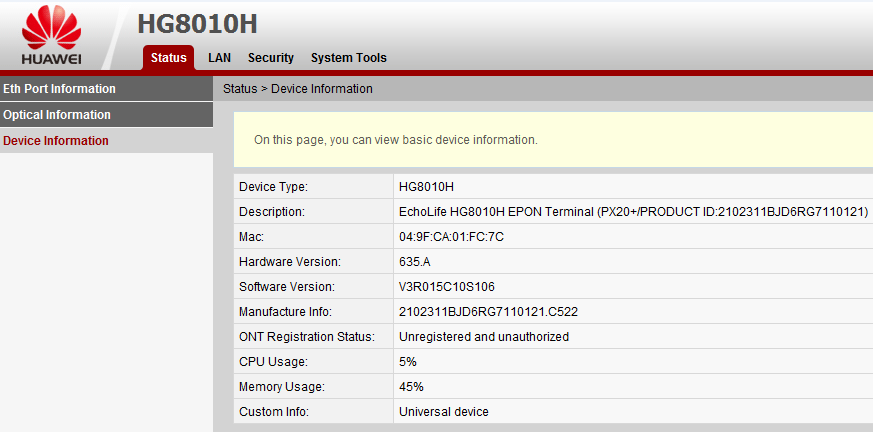
Task: Select the Hardware Version label
Action: coord(290,262)
